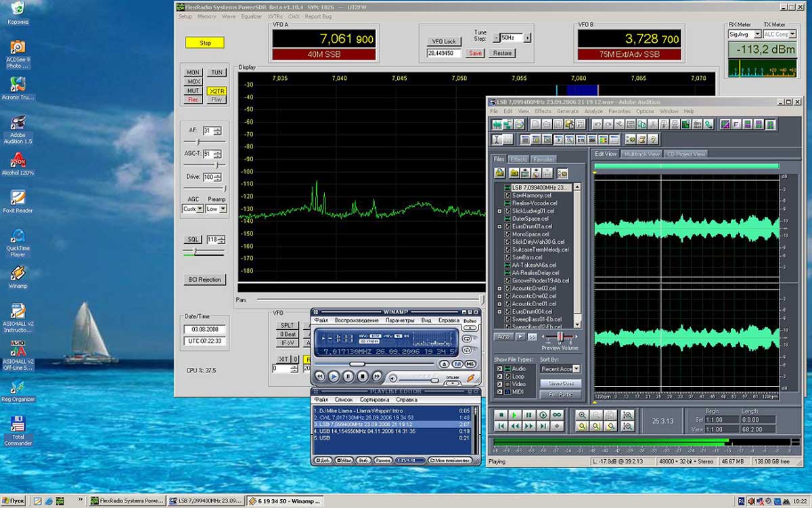Toggle the MUT mute button in PowerSDR
The image size is (812, 508).
(194, 91)
